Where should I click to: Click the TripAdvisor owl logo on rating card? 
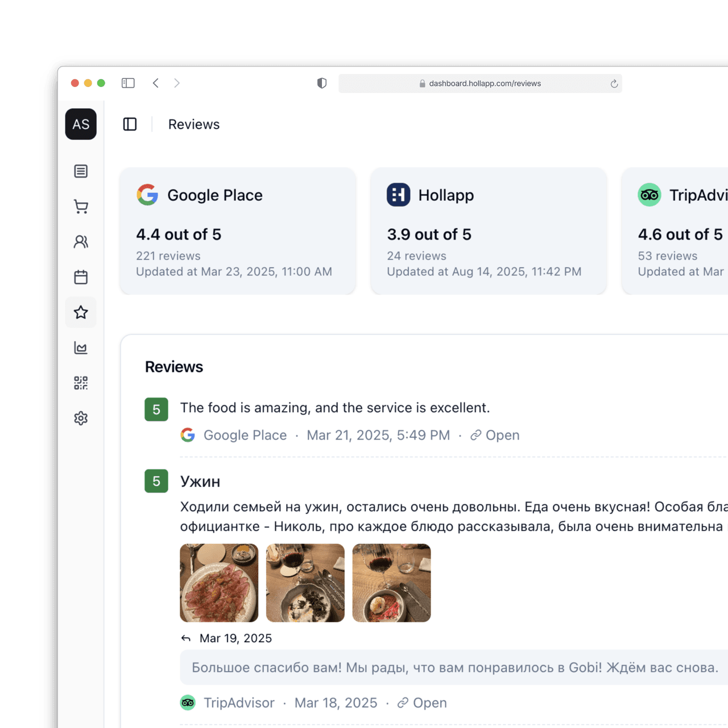click(650, 195)
